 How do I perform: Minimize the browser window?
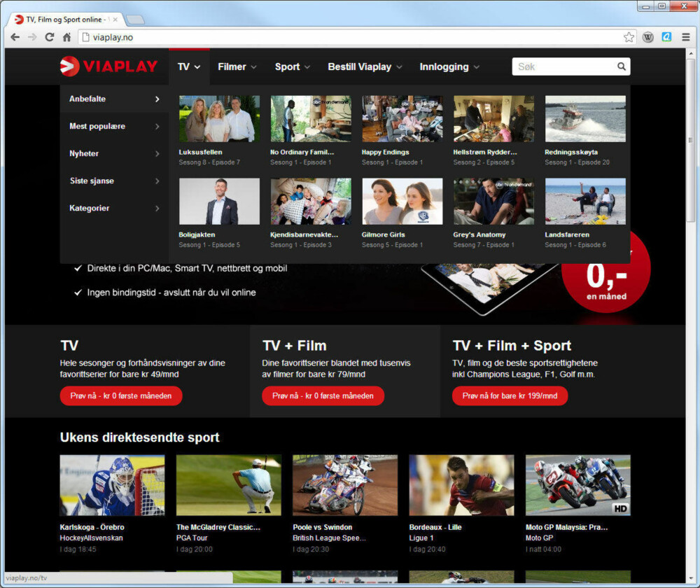pyautogui.click(x=646, y=6)
